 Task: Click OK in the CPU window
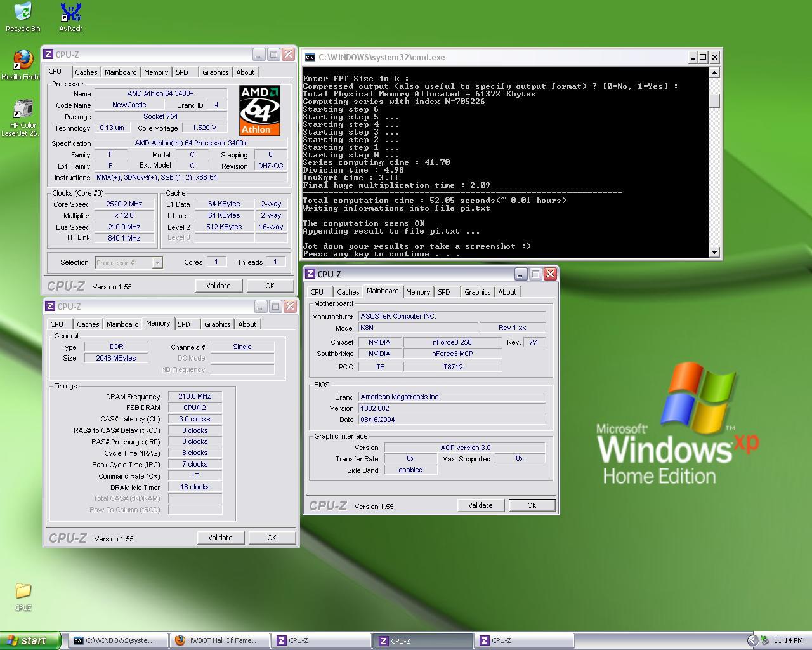click(x=270, y=286)
